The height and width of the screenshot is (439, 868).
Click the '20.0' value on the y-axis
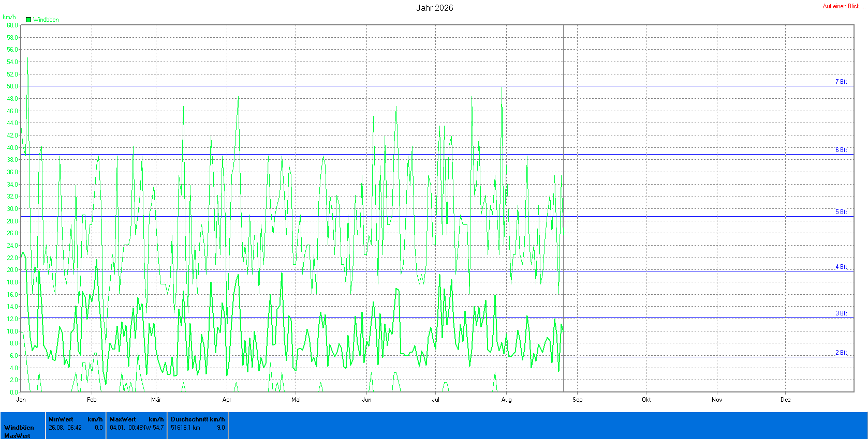(12, 270)
